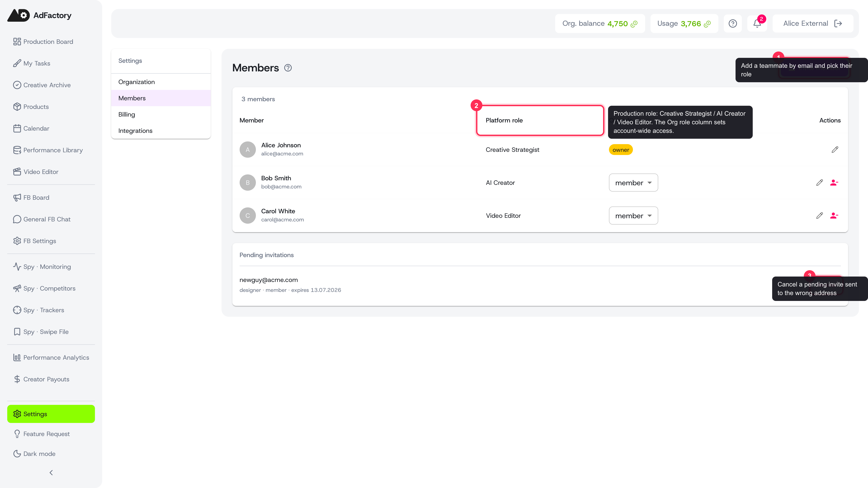Open notifications bell
This screenshot has height=488, width=868.
[757, 23]
